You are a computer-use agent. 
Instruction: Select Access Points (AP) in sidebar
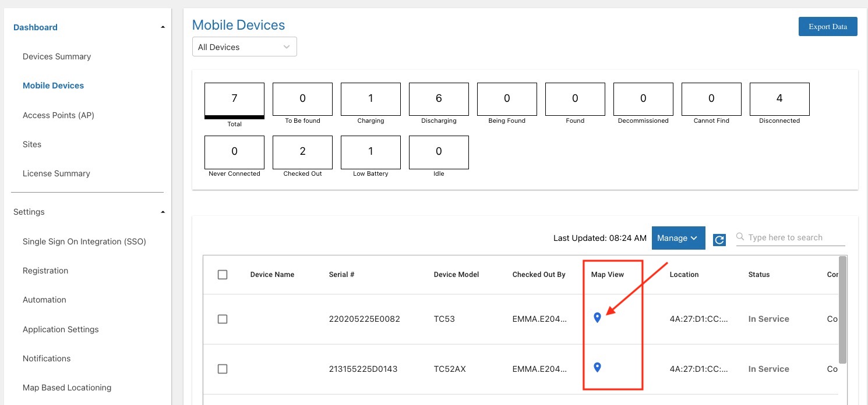click(x=58, y=115)
